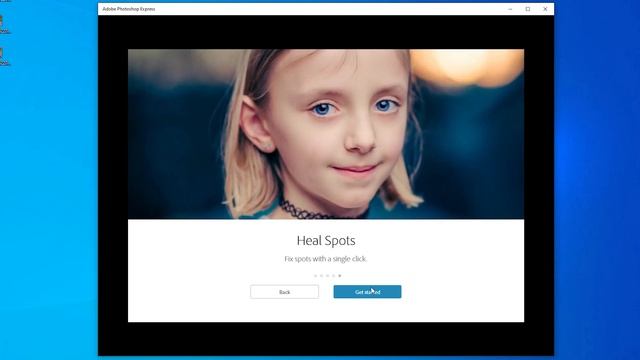Minimize the Adobe Photoshop Express window
Viewport: 640px width, 360px height.
tap(510, 9)
